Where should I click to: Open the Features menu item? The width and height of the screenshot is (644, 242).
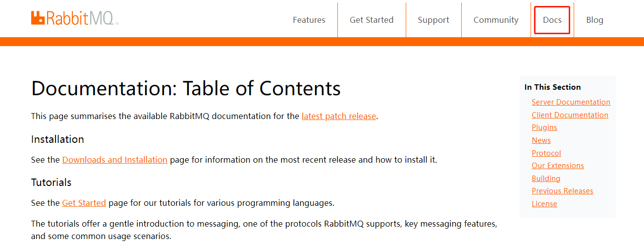click(309, 20)
